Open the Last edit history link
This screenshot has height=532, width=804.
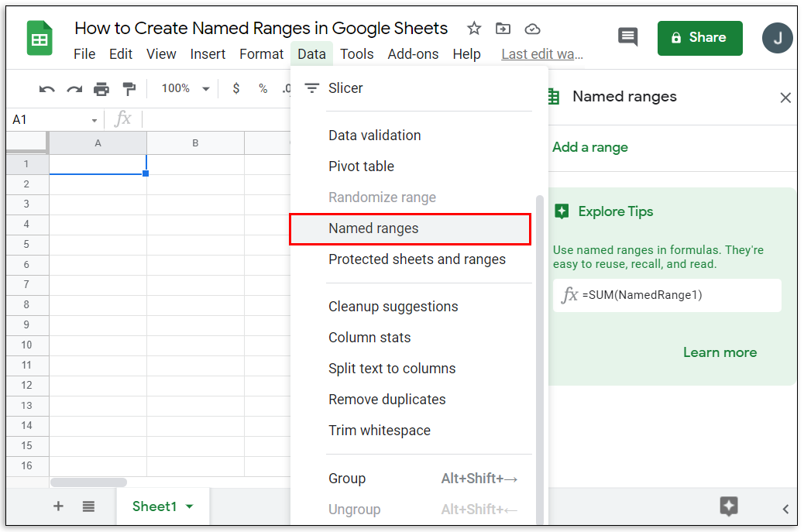point(542,53)
